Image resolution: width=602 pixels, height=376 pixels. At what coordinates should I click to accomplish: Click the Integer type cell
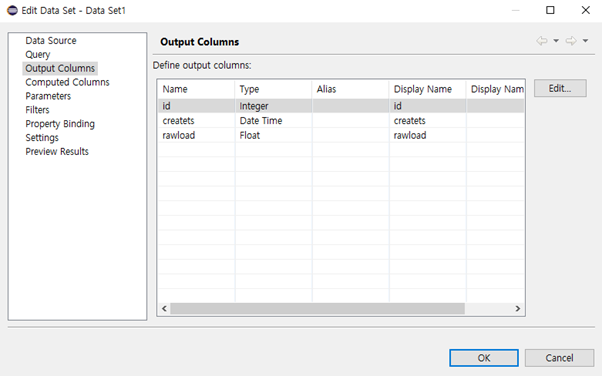click(x=273, y=106)
